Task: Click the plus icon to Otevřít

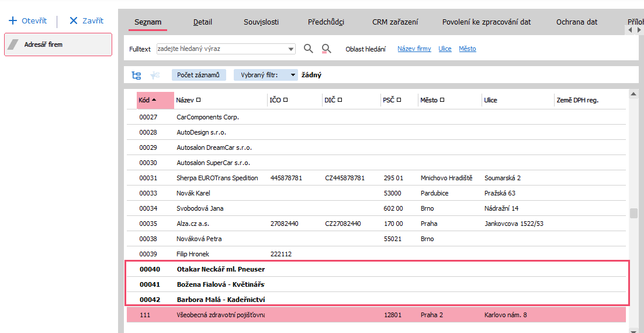Action: [13, 20]
